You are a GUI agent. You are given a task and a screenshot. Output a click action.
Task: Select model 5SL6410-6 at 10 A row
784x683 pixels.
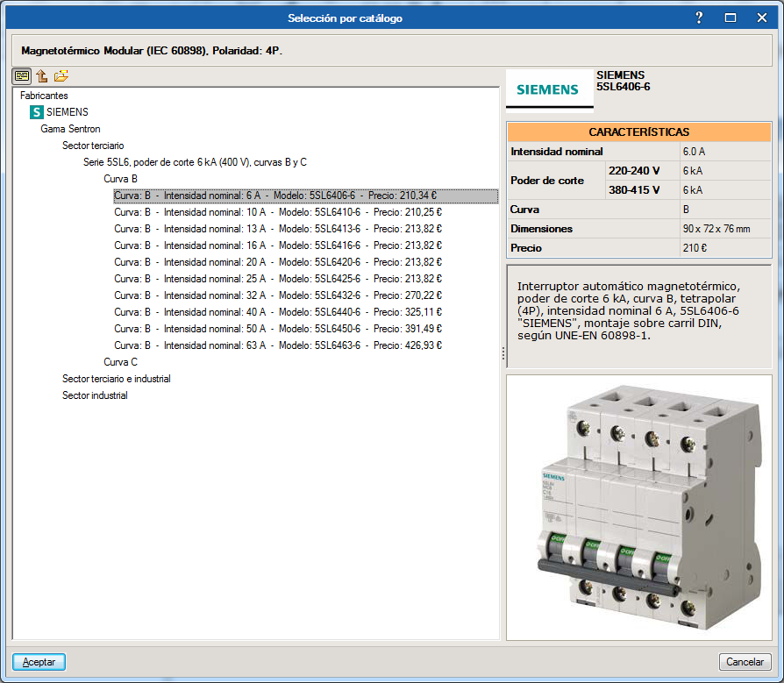click(x=278, y=212)
